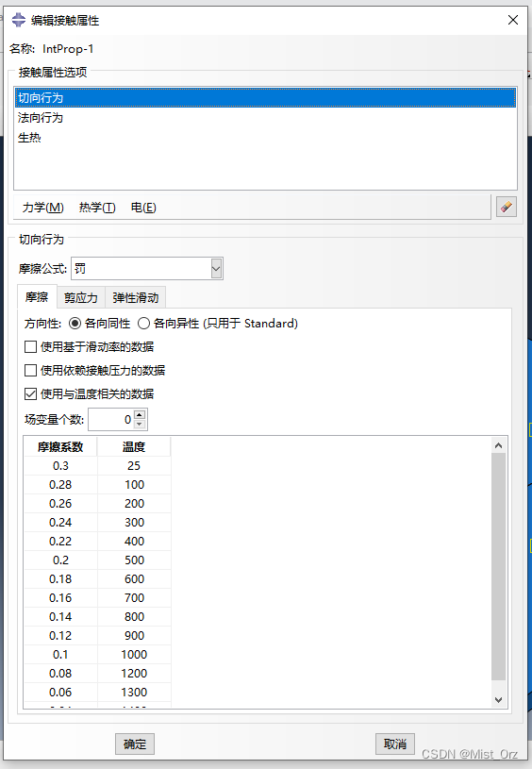Screen dimensions: 532x769
Task: Select friction coefficient cell 0.16
Action: click(60, 598)
